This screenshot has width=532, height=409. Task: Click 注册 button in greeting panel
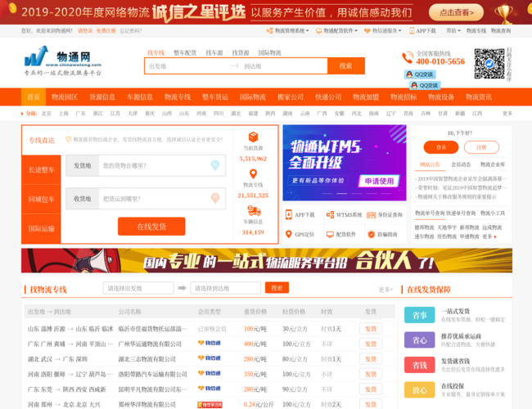481,147
